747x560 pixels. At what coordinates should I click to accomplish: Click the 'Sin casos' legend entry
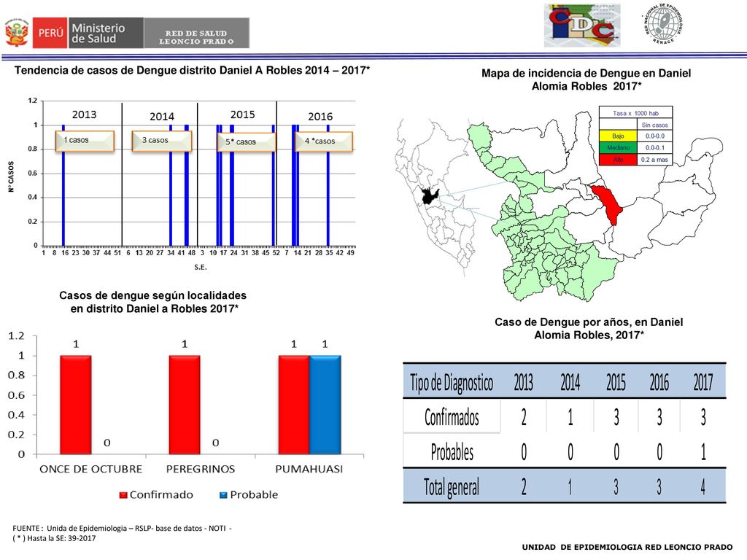click(x=654, y=125)
